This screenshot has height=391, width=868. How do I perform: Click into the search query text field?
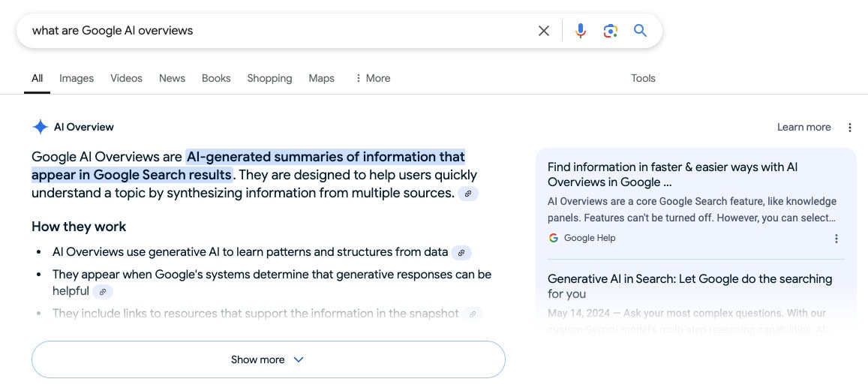coord(278,31)
